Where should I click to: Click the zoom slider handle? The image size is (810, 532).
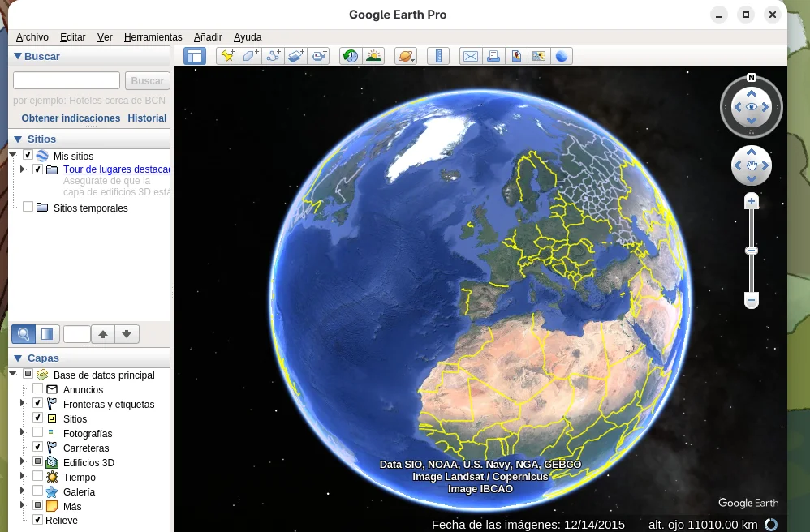click(752, 251)
